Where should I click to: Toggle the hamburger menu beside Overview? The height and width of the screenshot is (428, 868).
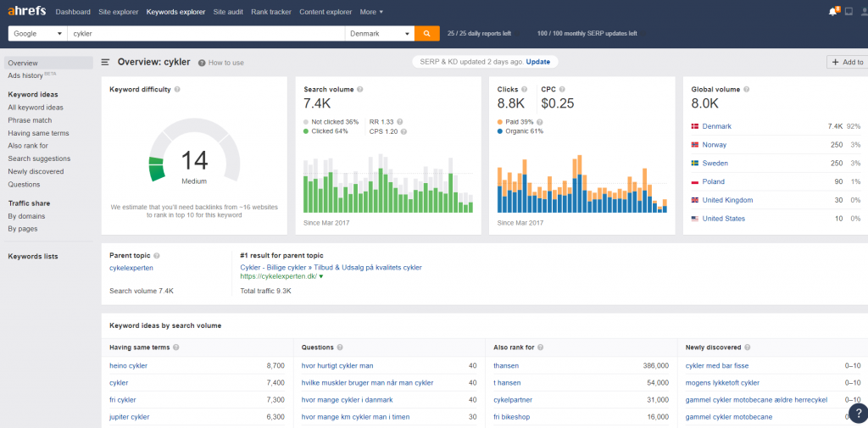tap(105, 63)
